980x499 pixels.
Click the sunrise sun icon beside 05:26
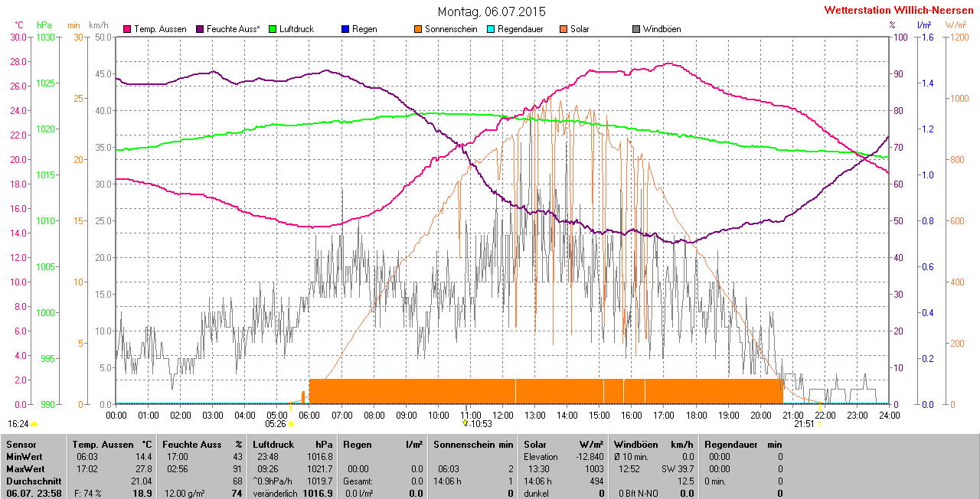point(291,423)
